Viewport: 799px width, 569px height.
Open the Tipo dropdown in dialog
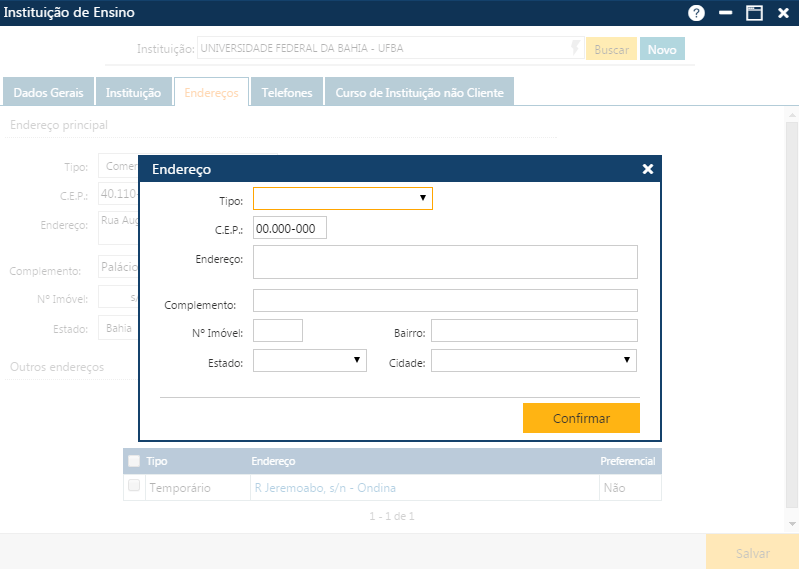[x=342, y=199]
